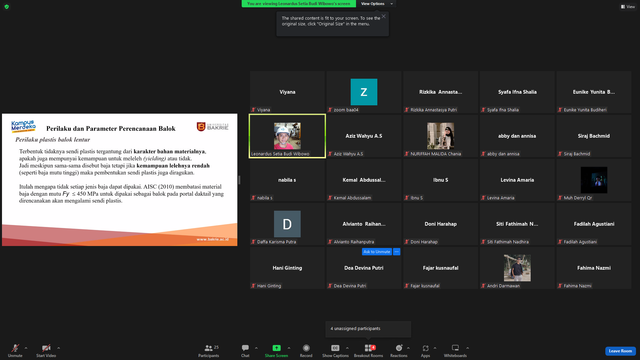Open the View Options dropdown
640x360 pixels.
[x=377, y=4]
